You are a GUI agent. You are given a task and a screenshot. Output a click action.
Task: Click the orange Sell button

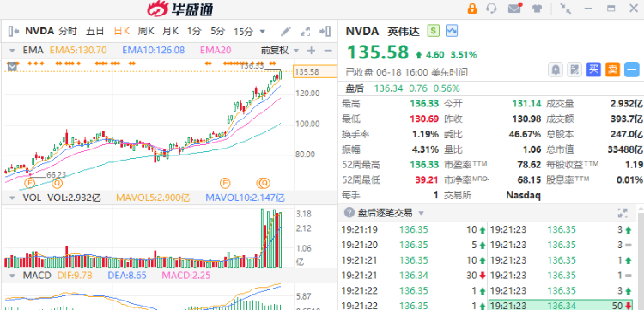[612, 70]
